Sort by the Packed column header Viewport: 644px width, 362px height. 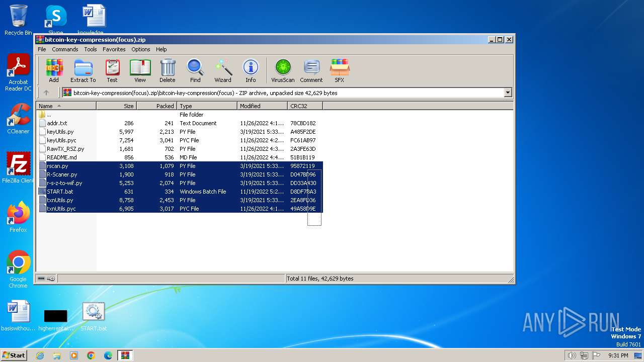156,106
